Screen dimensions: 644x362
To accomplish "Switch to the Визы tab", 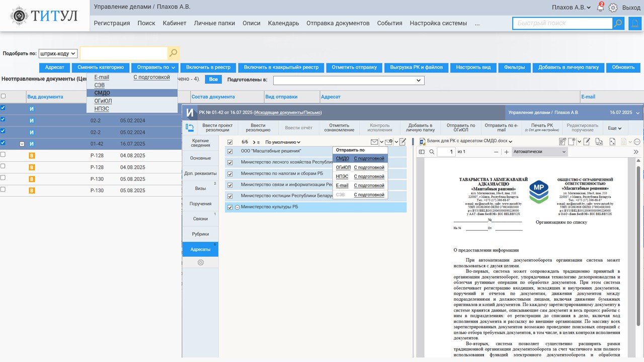I will [x=200, y=188].
